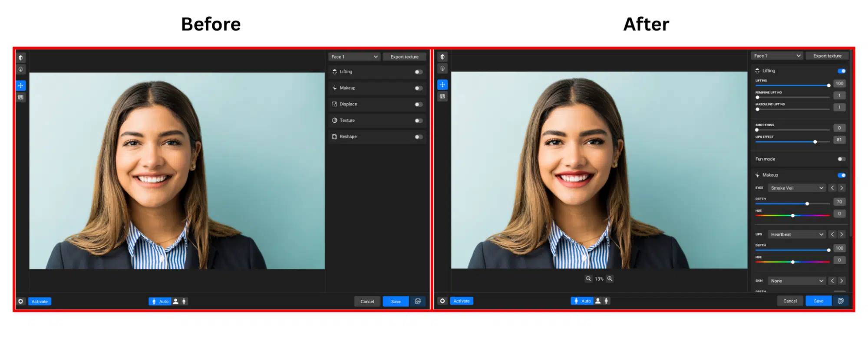
Task: Click the face outline icon in After panel
Action: click(442, 69)
